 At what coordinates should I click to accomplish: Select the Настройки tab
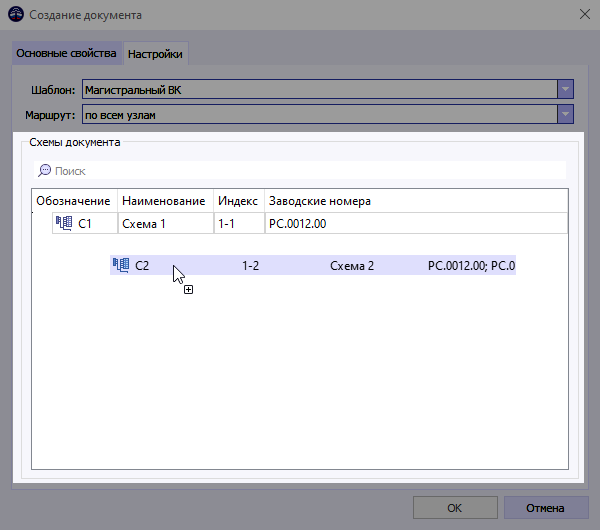coord(155,54)
